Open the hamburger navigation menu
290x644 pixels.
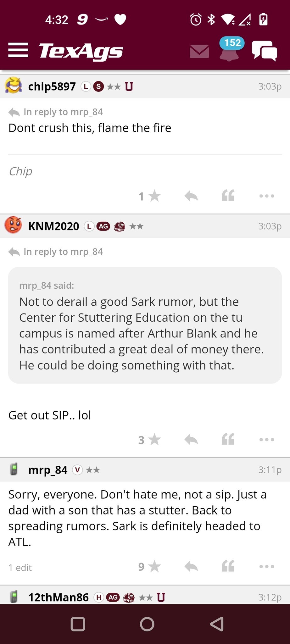click(18, 50)
